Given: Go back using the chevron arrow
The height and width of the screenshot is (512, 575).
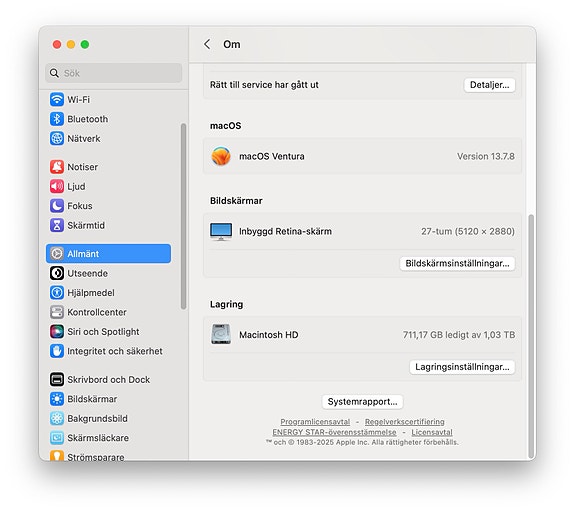Looking at the screenshot, I should pyautogui.click(x=207, y=44).
